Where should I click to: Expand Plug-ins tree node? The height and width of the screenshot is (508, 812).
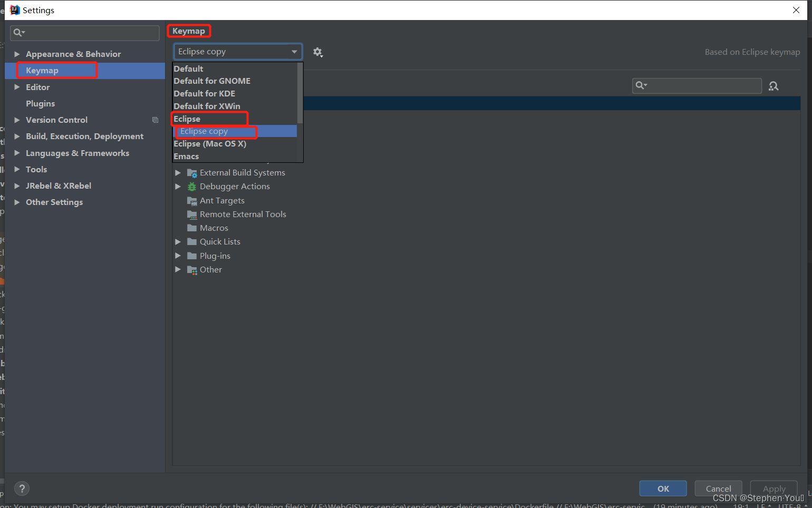click(178, 256)
